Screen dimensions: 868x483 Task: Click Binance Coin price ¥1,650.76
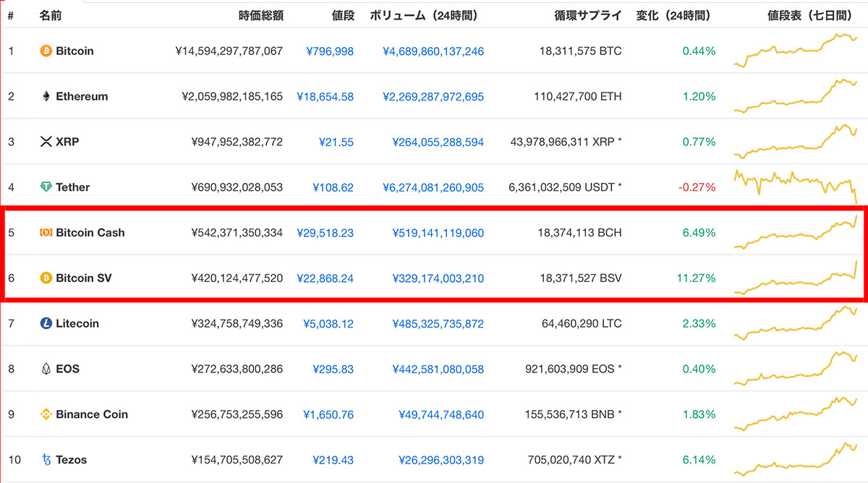pos(328,414)
